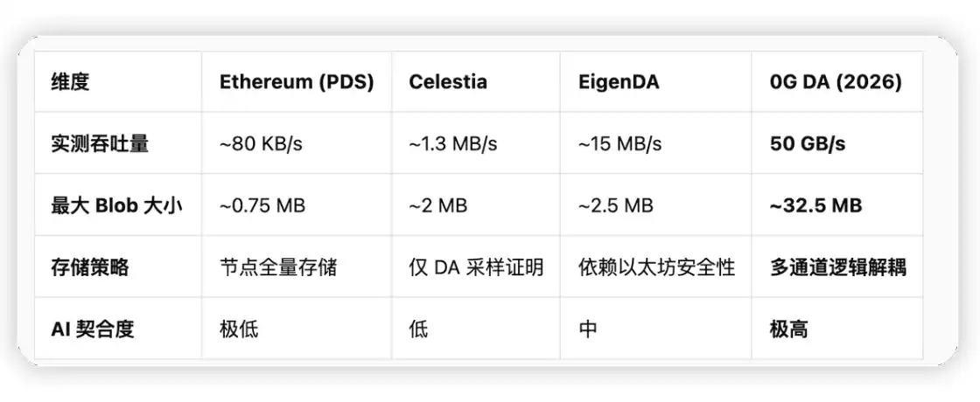980x402 pixels.
Task: Select the EigenDA column header
Action: point(618,82)
